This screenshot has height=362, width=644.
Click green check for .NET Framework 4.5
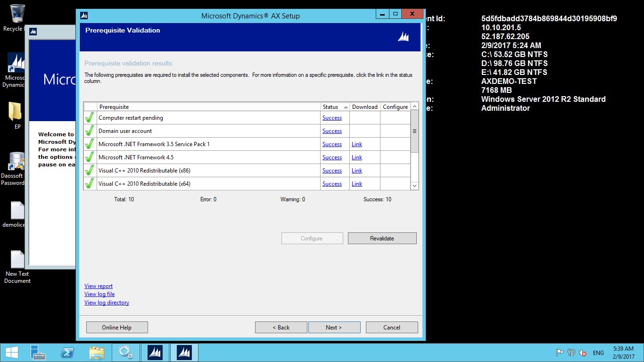(x=90, y=157)
